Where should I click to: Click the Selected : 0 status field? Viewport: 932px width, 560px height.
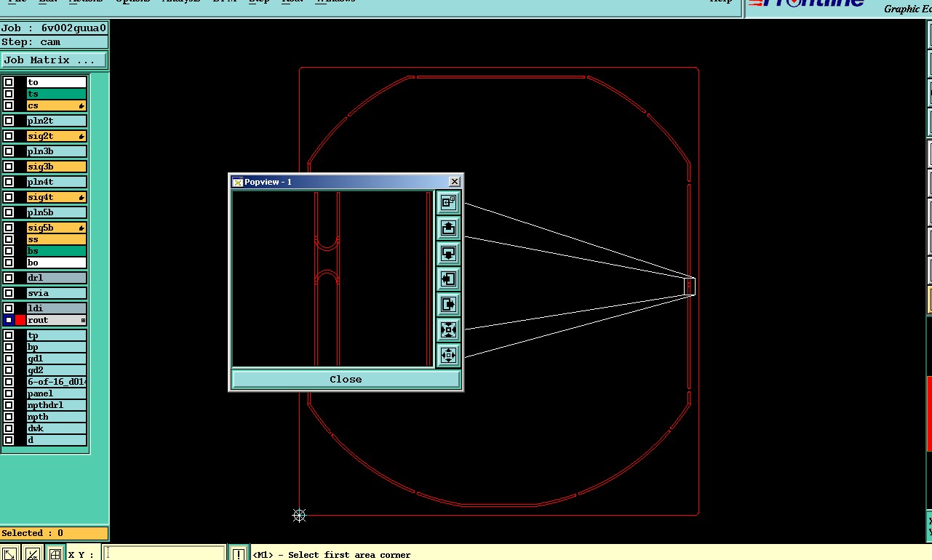click(x=54, y=533)
